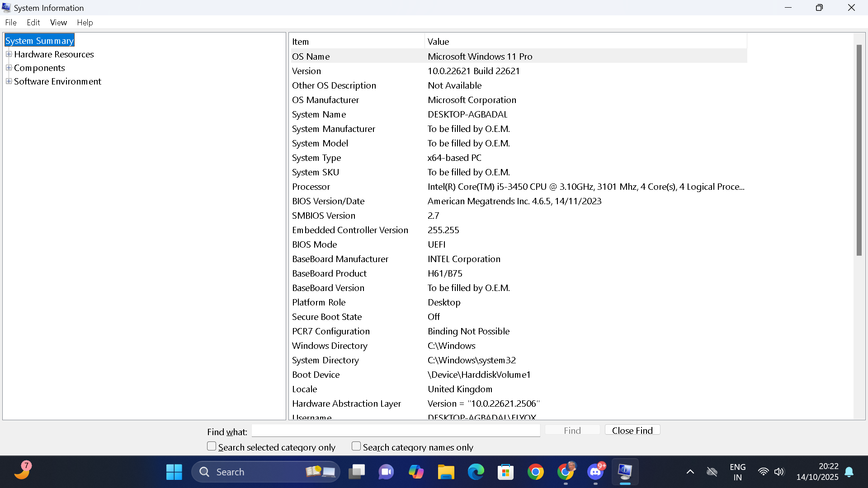This screenshot has width=868, height=488.
Task: Open the Help menu
Action: pos(85,23)
